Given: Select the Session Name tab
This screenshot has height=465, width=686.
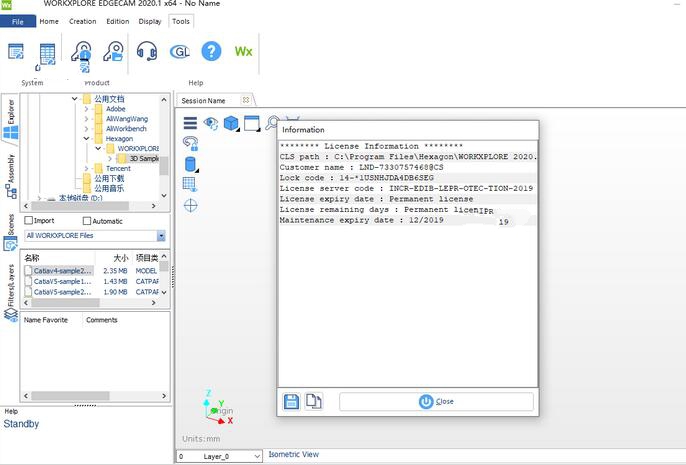Looking at the screenshot, I should [x=203, y=101].
